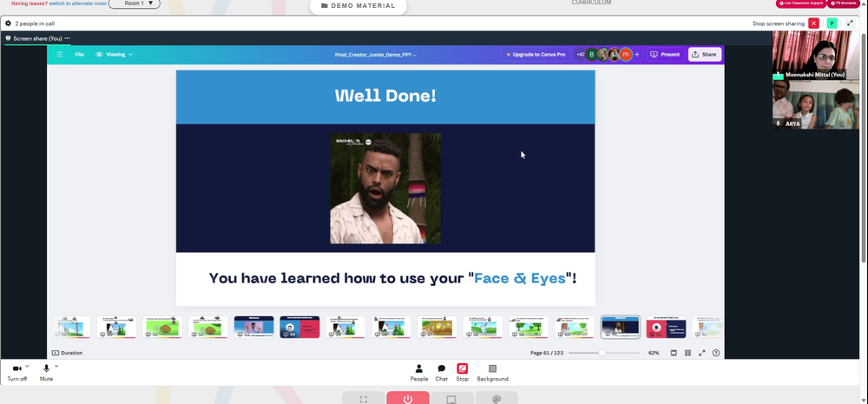Click the green P icon
This screenshot has width=868, height=404.
831,23
